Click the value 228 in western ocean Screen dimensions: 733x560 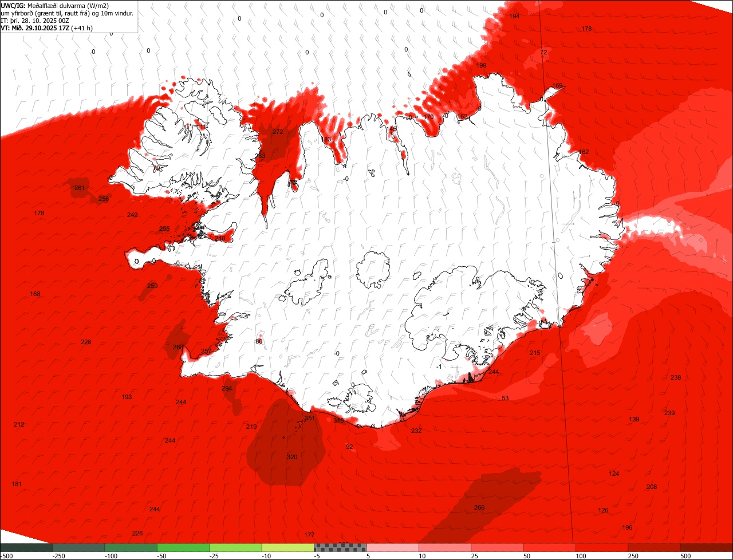coord(86,342)
